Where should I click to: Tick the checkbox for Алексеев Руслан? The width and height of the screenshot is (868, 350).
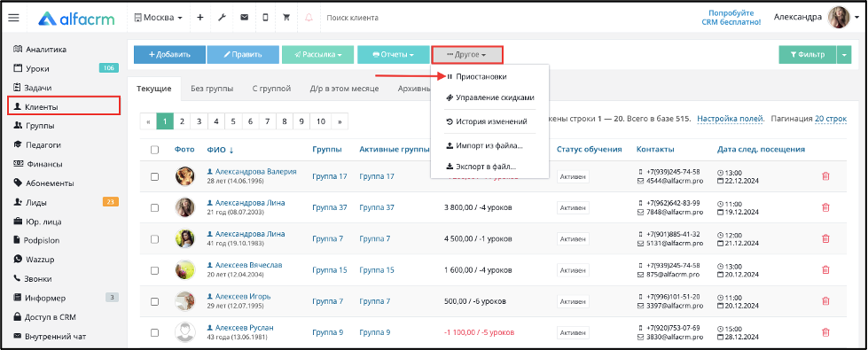coord(154,333)
